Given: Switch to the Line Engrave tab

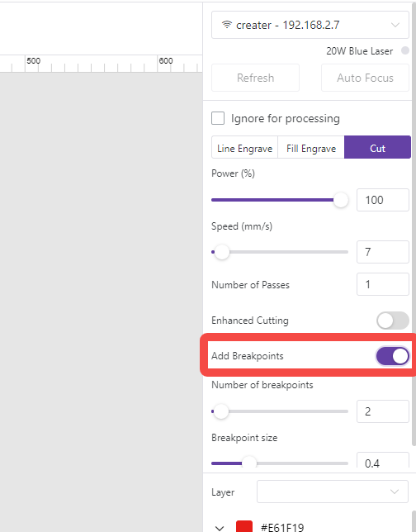Looking at the screenshot, I should (x=244, y=148).
